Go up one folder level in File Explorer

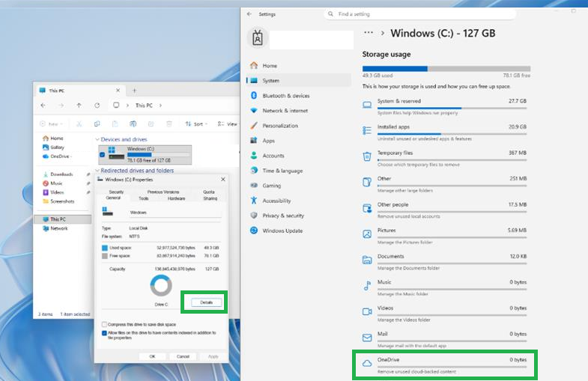click(x=79, y=106)
